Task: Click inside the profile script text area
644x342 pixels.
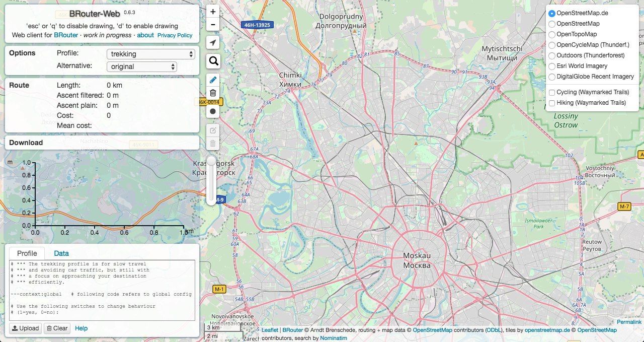Action: tap(102, 290)
